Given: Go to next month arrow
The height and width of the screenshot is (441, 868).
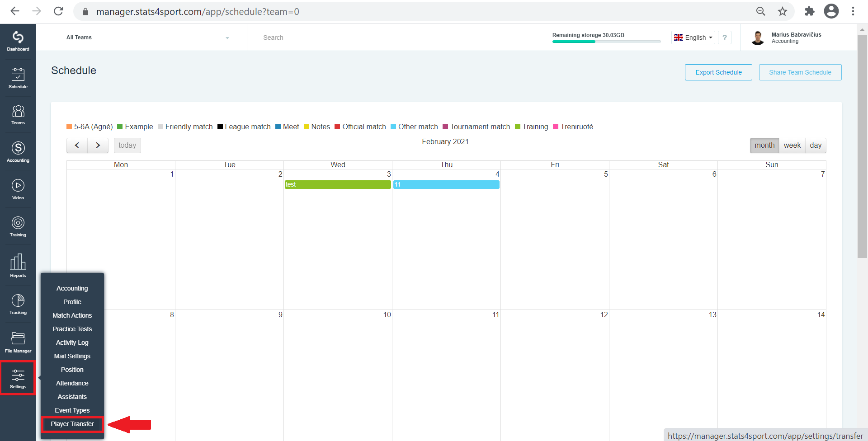Looking at the screenshot, I should [x=98, y=145].
